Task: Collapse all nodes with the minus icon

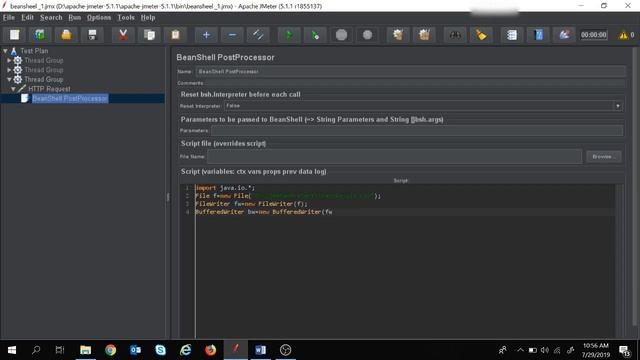Action: tap(232, 35)
